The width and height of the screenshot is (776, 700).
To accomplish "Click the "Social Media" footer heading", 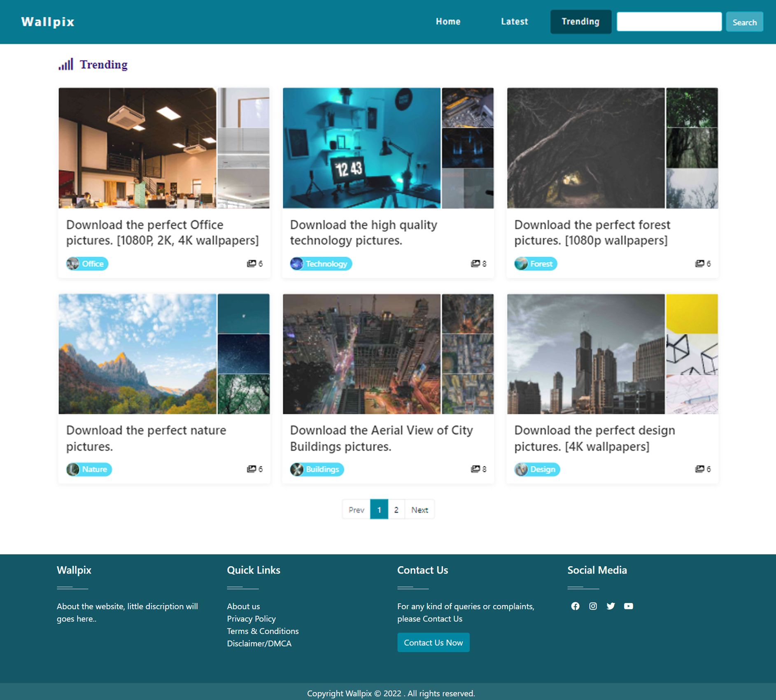I will pyautogui.click(x=597, y=570).
